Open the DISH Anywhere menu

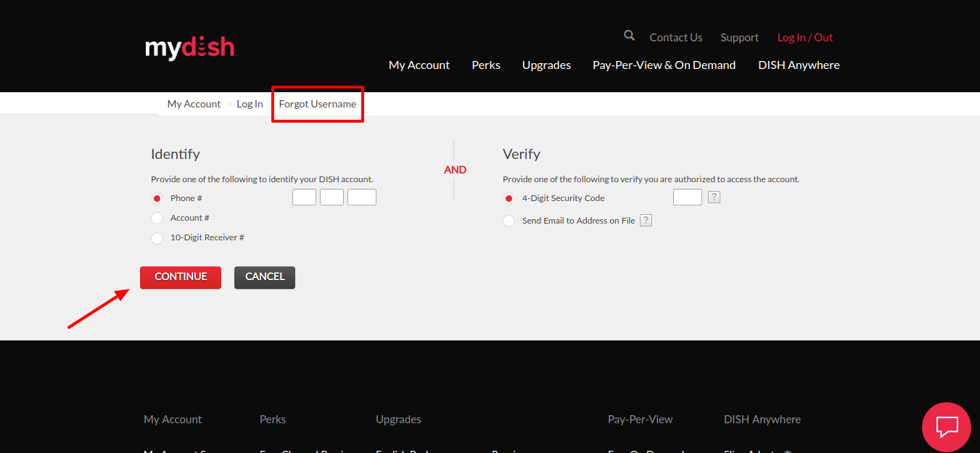point(799,65)
